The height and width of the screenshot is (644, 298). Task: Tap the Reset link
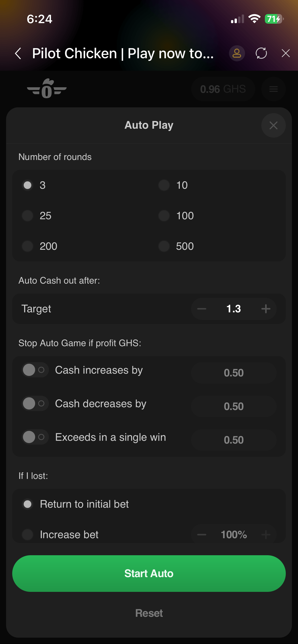(149, 613)
